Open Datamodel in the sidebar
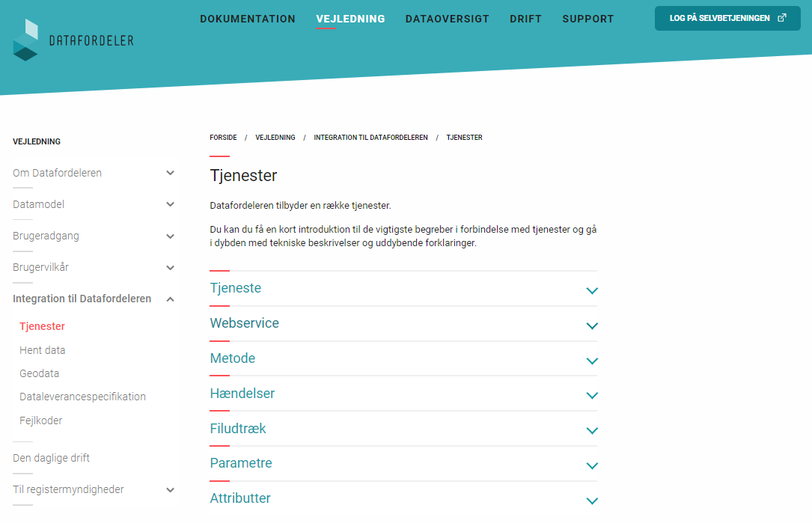 point(39,204)
